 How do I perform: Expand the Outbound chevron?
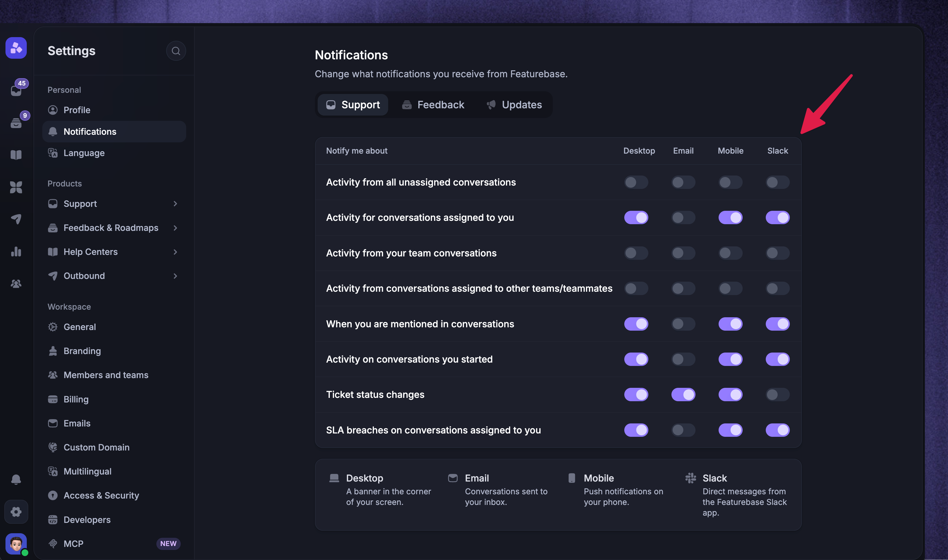click(x=176, y=276)
